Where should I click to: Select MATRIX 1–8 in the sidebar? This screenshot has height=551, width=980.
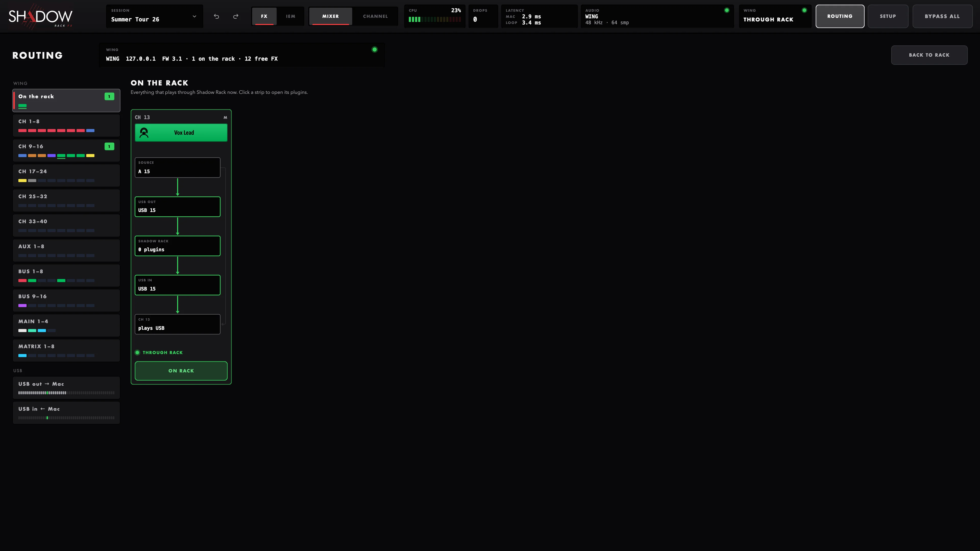[x=66, y=350]
